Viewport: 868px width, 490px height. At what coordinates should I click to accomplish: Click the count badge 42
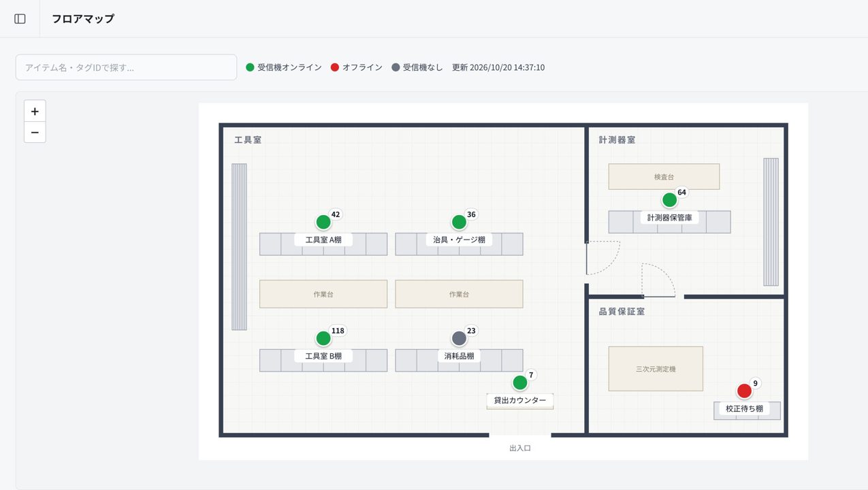pyautogui.click(x=336, y=214)
